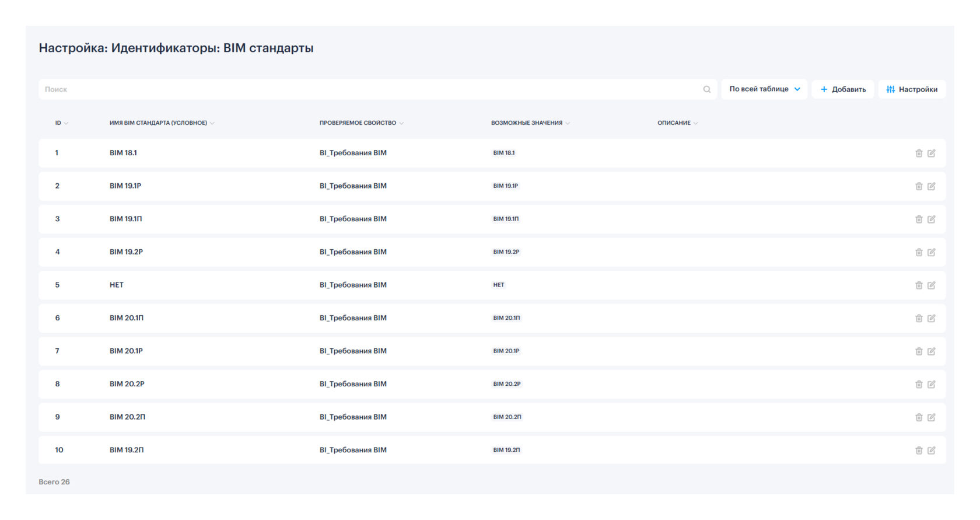This screenshot has width=980, height=520.
Task: Click trash icon for BIM 19.1П
Action: point(919,219)
